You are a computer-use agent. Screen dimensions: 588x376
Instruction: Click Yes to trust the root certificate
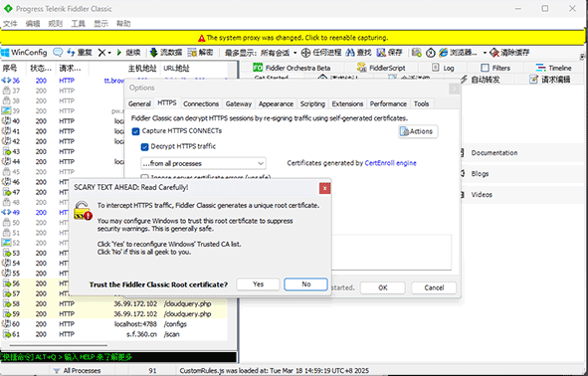click(x=258, y=284)
